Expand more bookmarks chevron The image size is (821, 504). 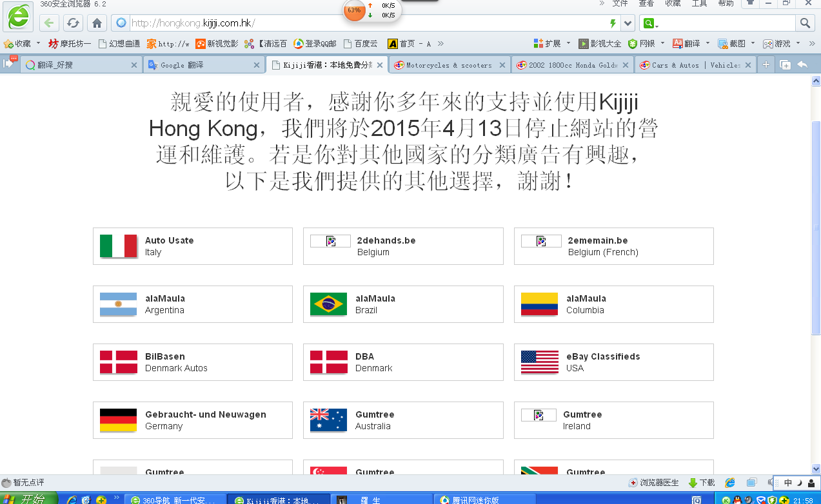(440, 44)
